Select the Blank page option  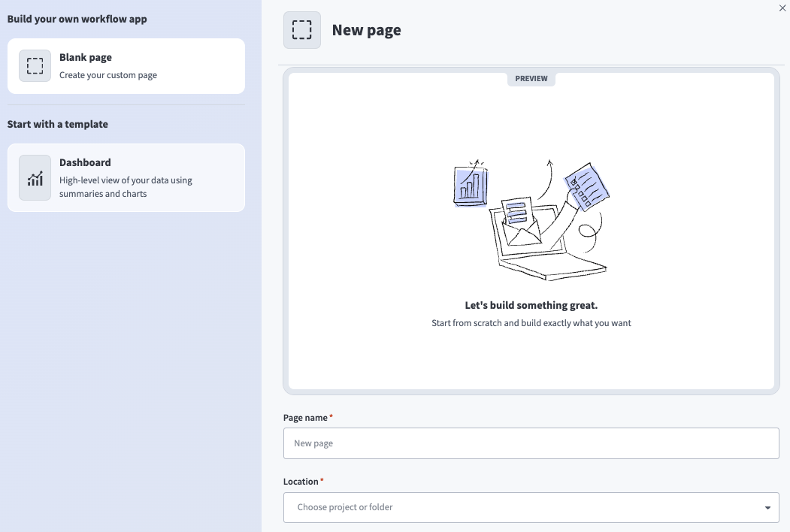[126, 65]
